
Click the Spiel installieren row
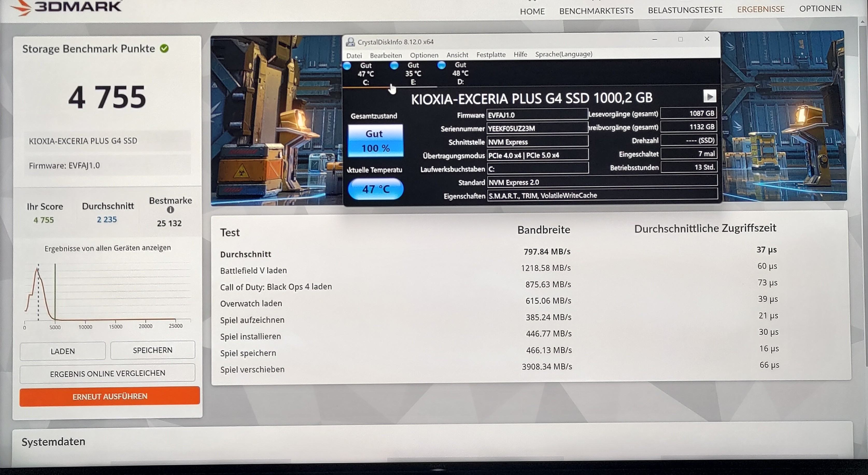pyautogui.click(x=500, y=335)
